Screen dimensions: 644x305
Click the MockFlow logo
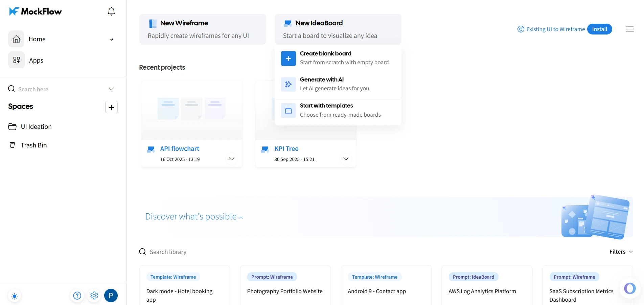tap(35, 11)
